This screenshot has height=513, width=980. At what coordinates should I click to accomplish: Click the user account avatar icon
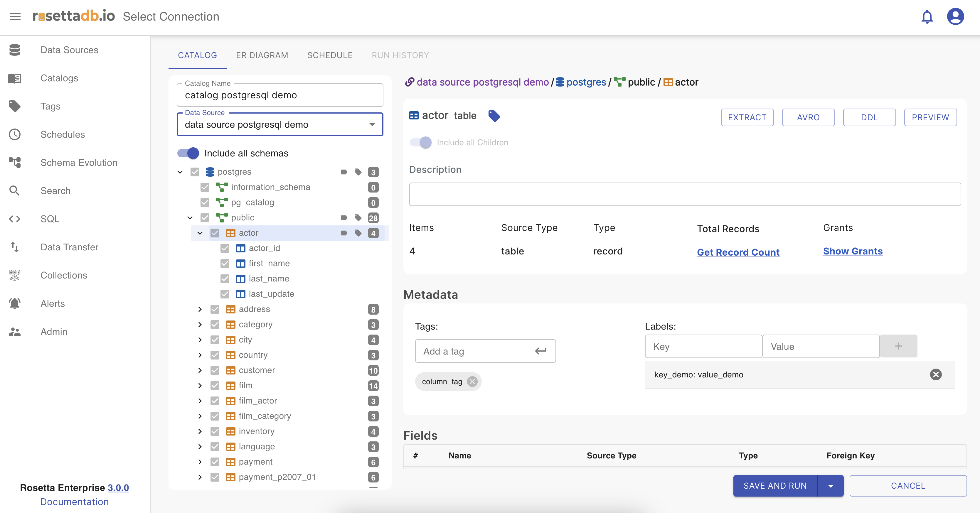955,17
